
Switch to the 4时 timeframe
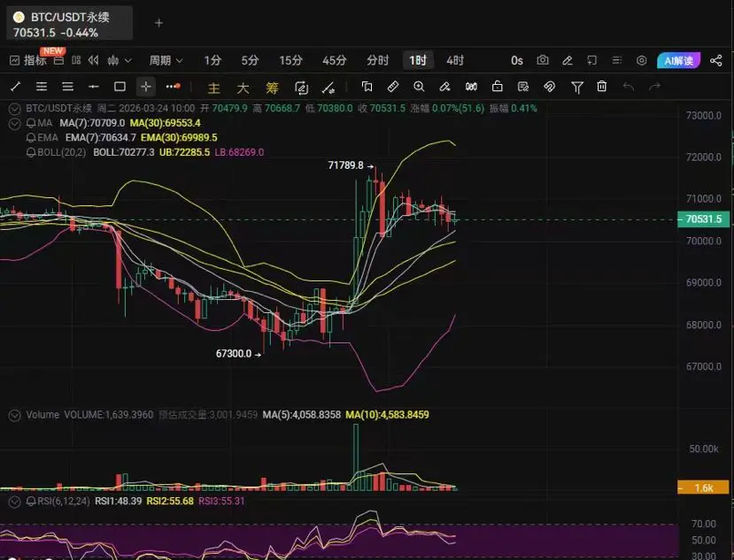click(455, 60)
